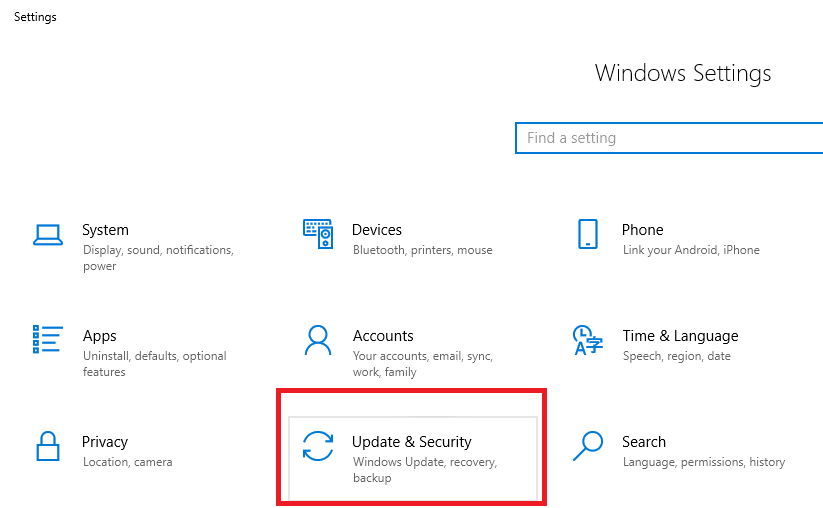Image resolution: width=823 pixels, height=508 pixels.
Task: Open the System settings category
Action: 105,230
